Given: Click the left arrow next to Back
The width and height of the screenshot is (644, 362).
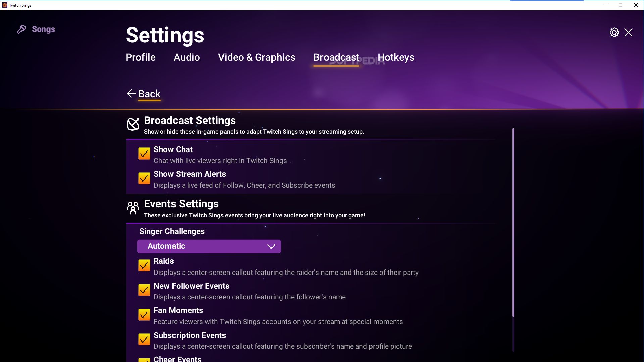Looking at the screenshot, I should tap(131, 94).
